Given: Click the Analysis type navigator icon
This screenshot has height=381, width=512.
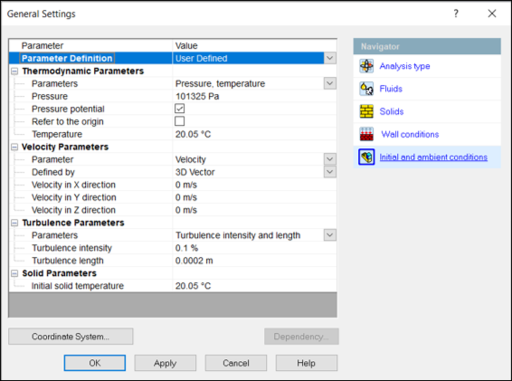Looking at the screenshot, I should click(366, 66).
